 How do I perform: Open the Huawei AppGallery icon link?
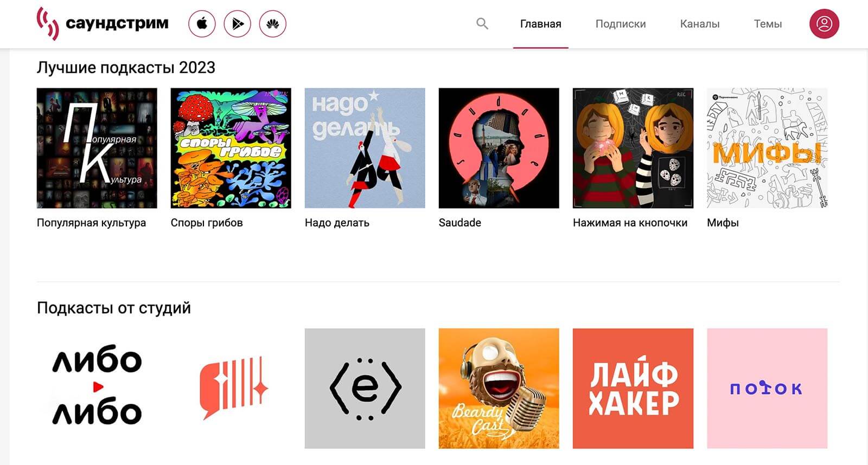(x=273, y=24)
